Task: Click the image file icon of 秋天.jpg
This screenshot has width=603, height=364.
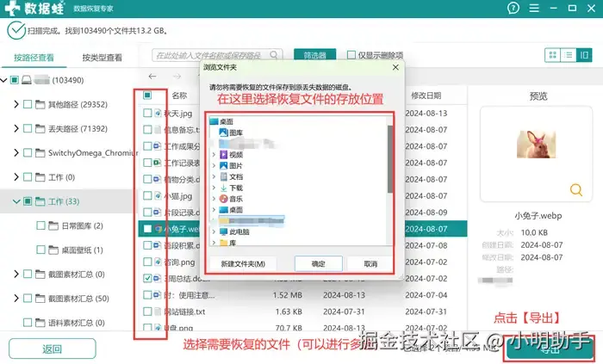Action: tap(158, 113)
